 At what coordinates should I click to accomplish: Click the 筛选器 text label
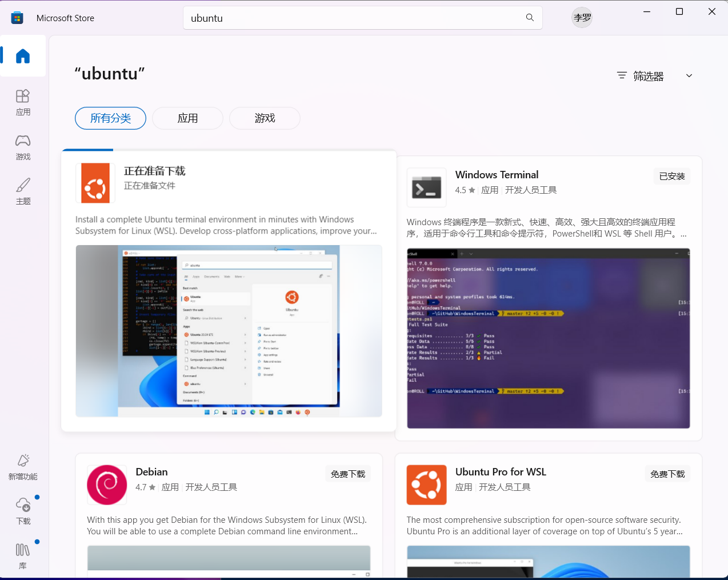[x=649, y=76]
